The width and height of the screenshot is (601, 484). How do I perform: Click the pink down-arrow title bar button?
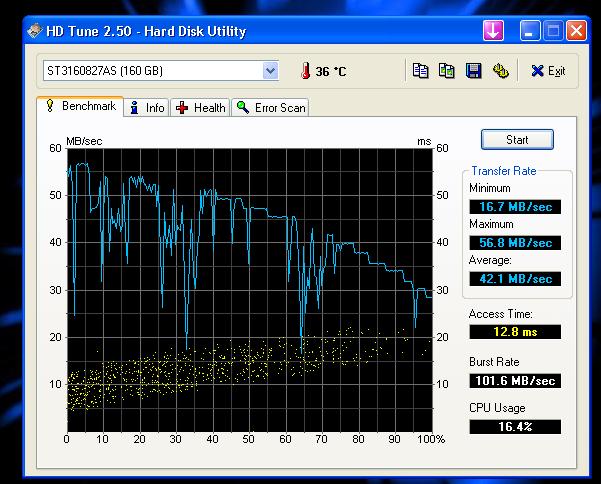tap(493, 31)
